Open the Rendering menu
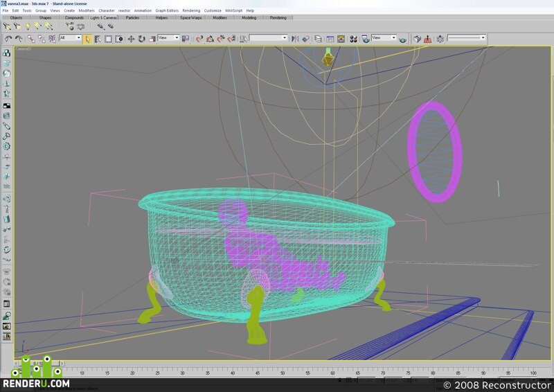The width and height of the screenshot is (554, 392). pyautogui.click(x=191, y=10)
